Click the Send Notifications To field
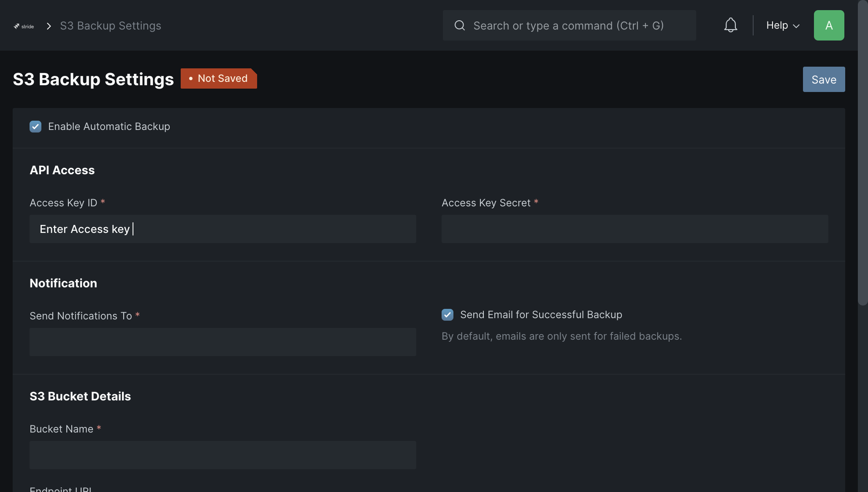This screenshot has height=492, width=868. [223, 342]
